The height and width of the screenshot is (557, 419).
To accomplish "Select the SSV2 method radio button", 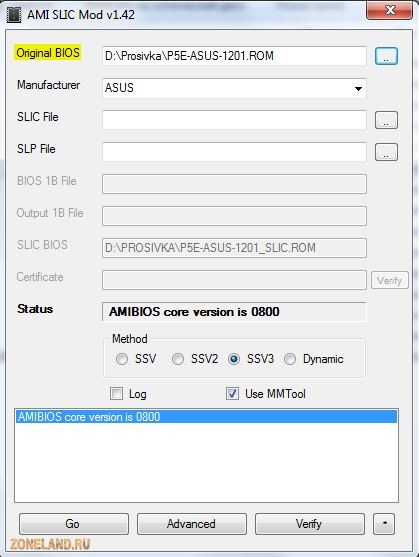I will coord(178,359).
